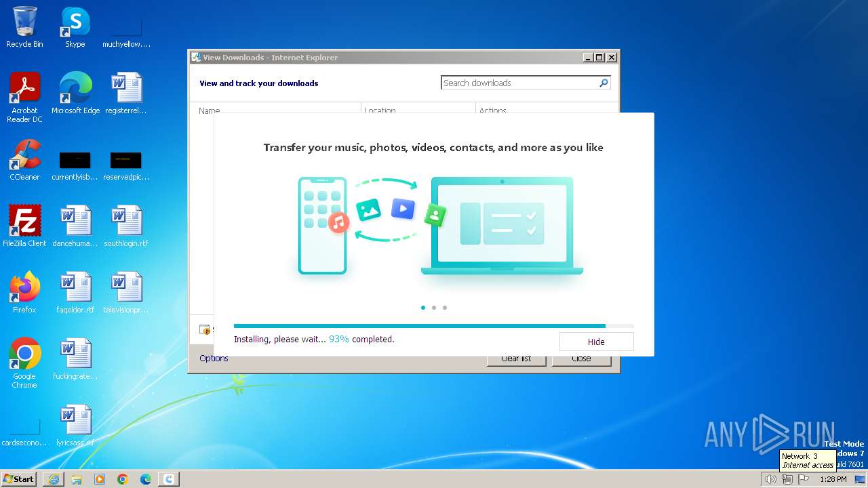Open Chrome from the taskbar

(123, 479)
